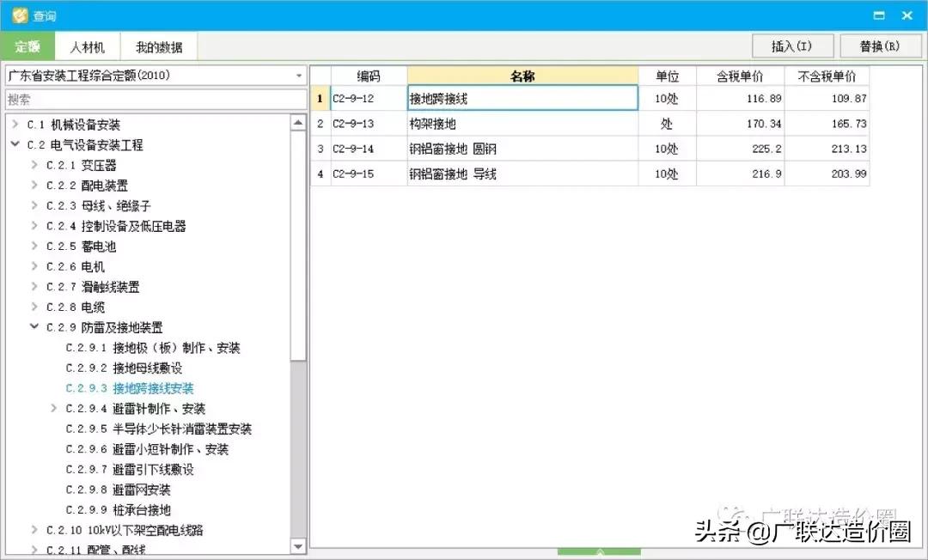The height and width of the screenshot is (560, 928).
Task: Click code cell C2-9-12
Action: 369,98
